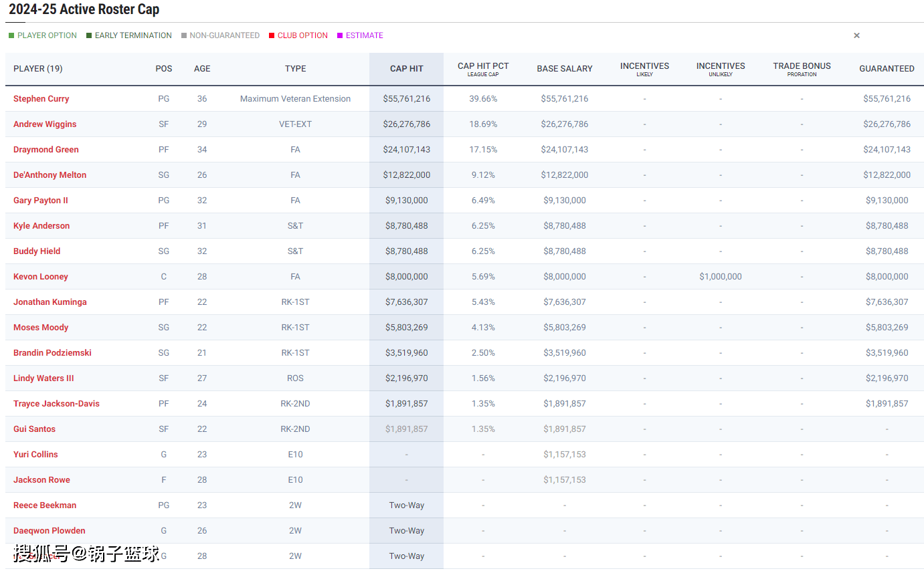This screenshot has height=573, width=924.
Task: Sort by the PLAYER (19) column header
Action: (38, 68)
